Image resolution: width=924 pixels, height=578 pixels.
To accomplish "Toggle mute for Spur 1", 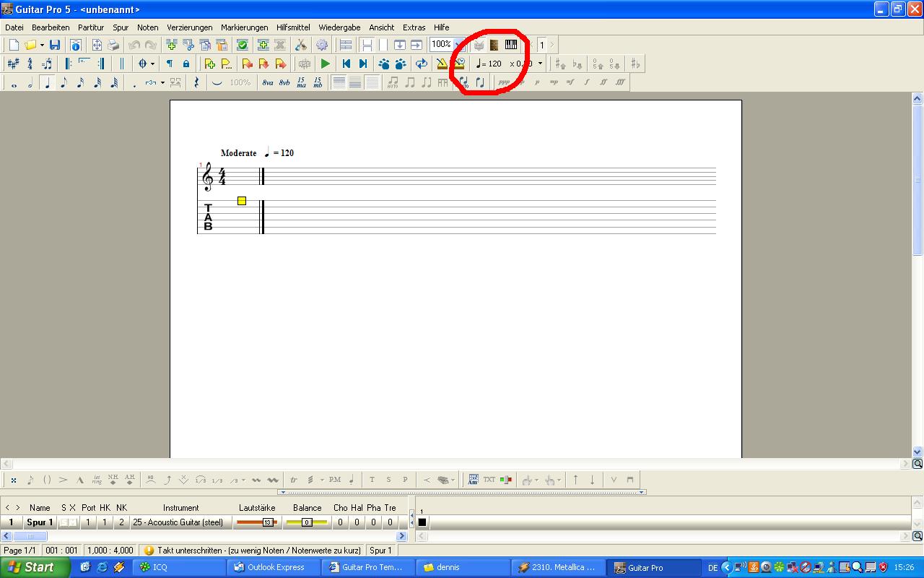I will (x=72, y=522).
